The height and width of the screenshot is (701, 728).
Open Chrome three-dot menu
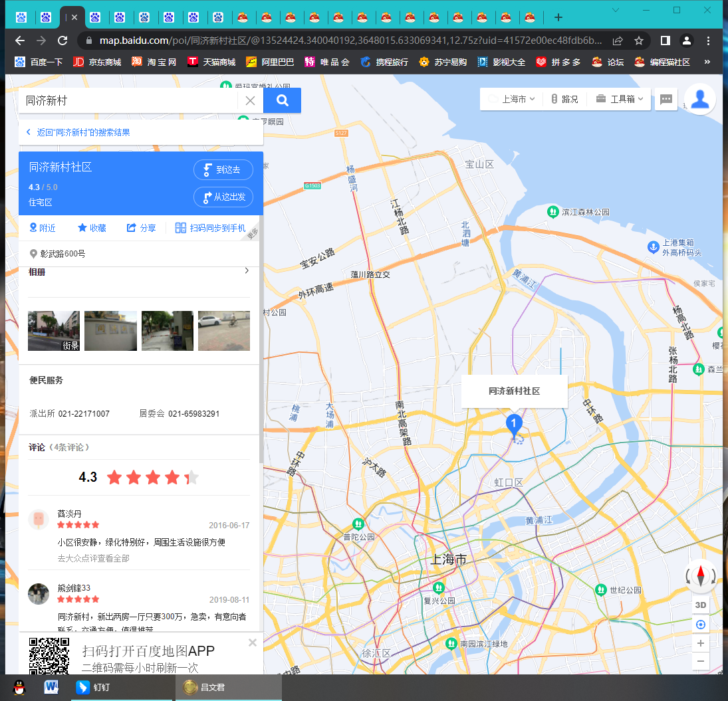708,41
